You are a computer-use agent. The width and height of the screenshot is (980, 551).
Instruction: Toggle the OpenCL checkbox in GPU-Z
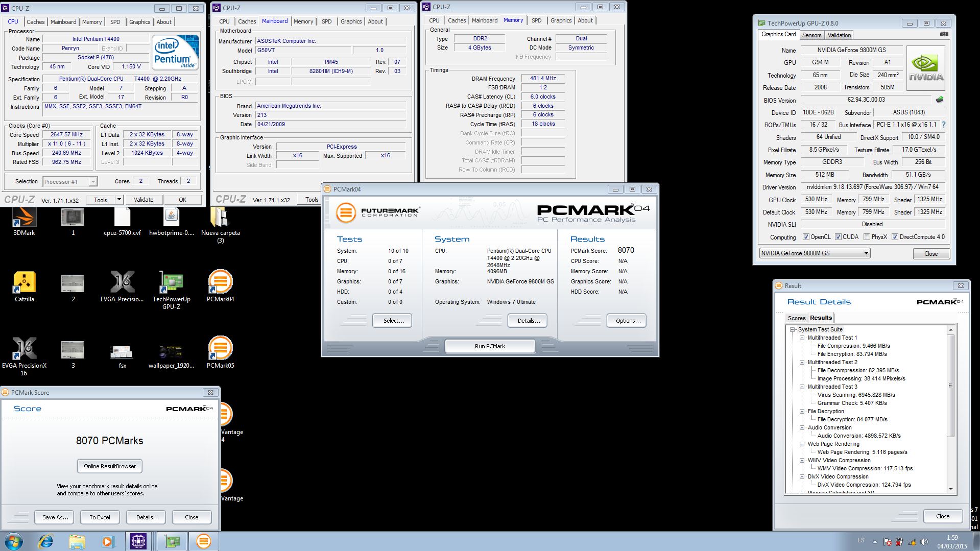coord(806,237)
